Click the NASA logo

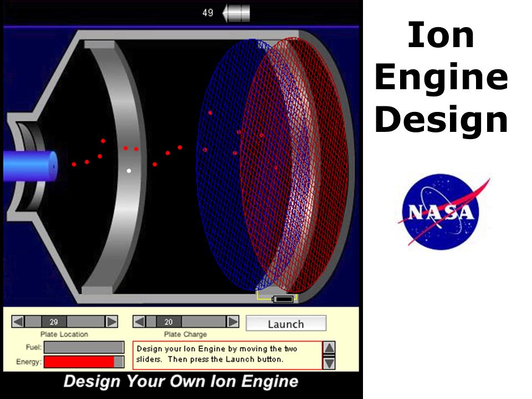[x=443, y=211]
